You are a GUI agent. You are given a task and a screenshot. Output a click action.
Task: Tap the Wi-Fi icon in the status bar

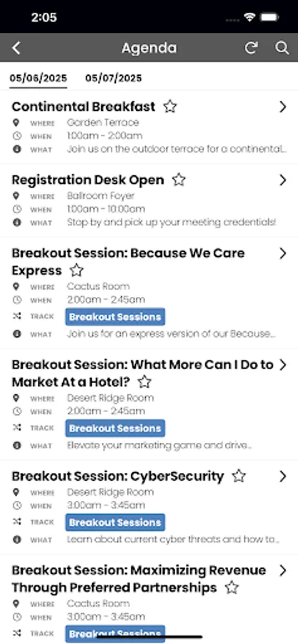click(x=249, y=17)
